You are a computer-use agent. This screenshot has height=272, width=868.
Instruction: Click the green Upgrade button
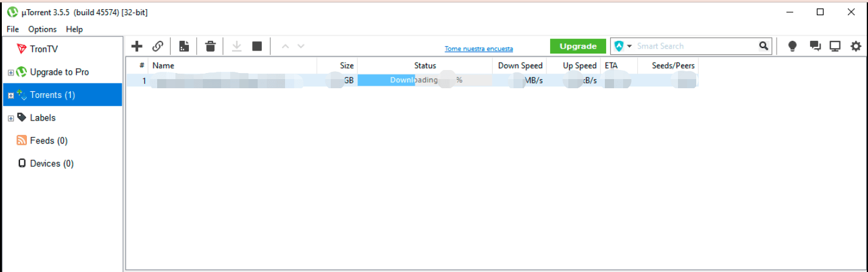coord(578,46)
